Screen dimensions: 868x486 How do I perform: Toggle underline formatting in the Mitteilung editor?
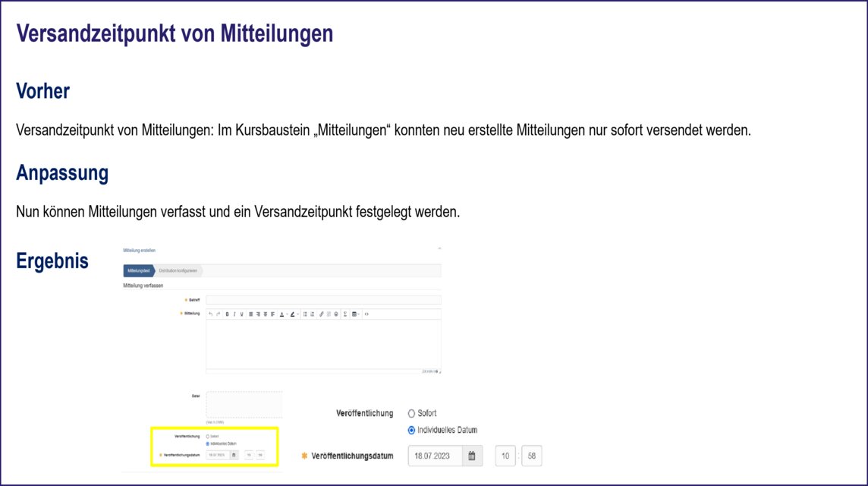[241, 314]
